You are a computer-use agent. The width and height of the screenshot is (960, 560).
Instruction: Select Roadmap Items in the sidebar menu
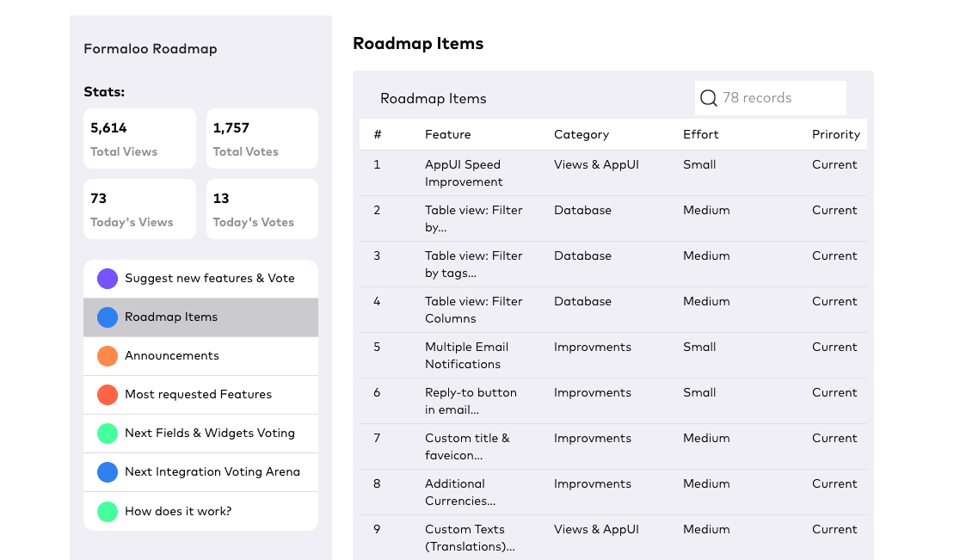point(200,317)
